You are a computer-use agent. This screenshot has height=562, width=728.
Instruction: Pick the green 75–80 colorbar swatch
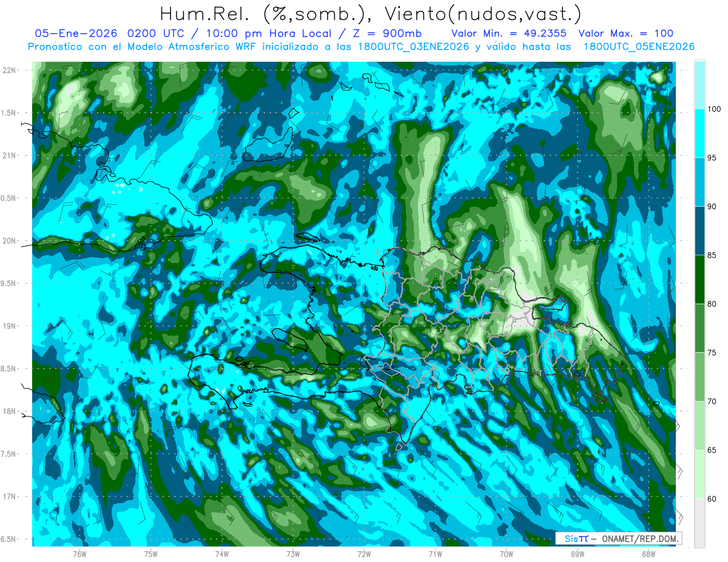[x=699, y=328]
